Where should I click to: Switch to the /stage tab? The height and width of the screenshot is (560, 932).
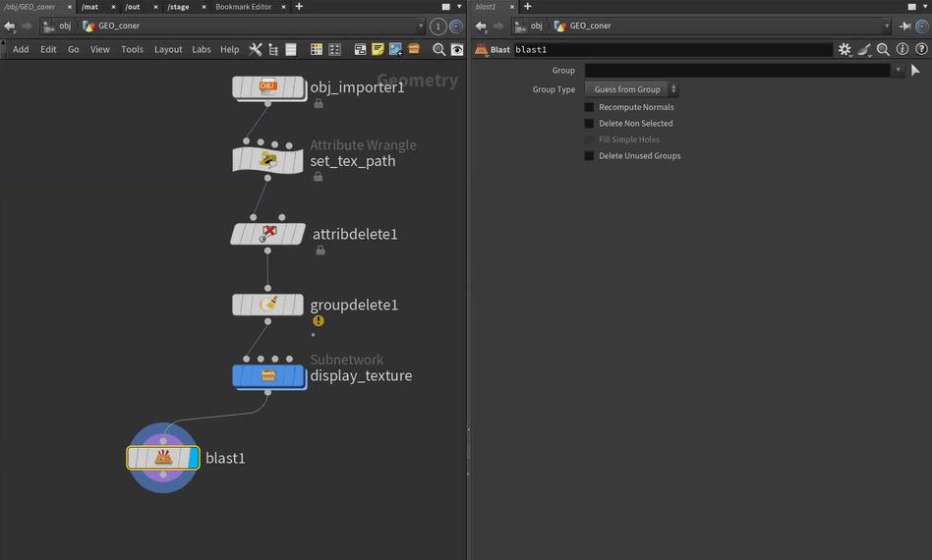pyautogui.click(x=178, y=7)
